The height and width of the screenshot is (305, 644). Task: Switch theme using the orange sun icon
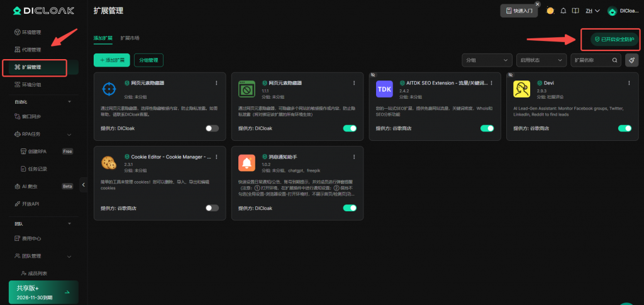550,11
